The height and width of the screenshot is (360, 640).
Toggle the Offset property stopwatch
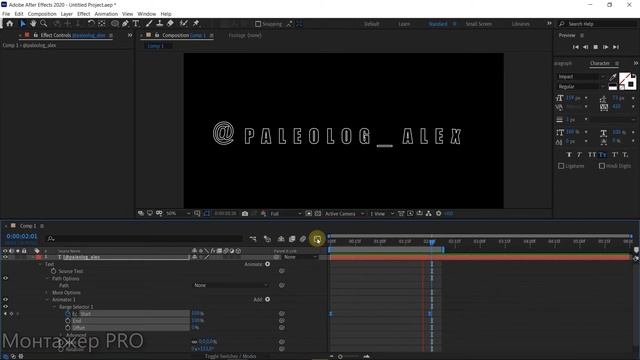(68, 328)
